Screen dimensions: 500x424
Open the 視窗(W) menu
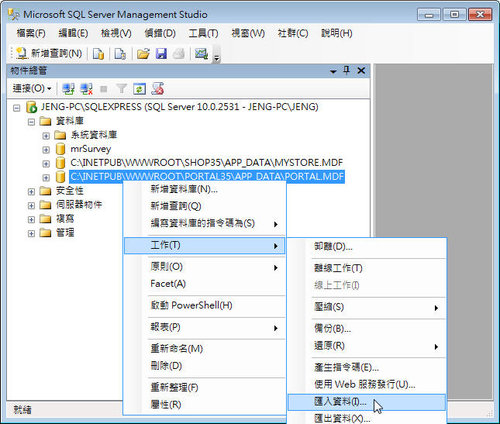248,33
